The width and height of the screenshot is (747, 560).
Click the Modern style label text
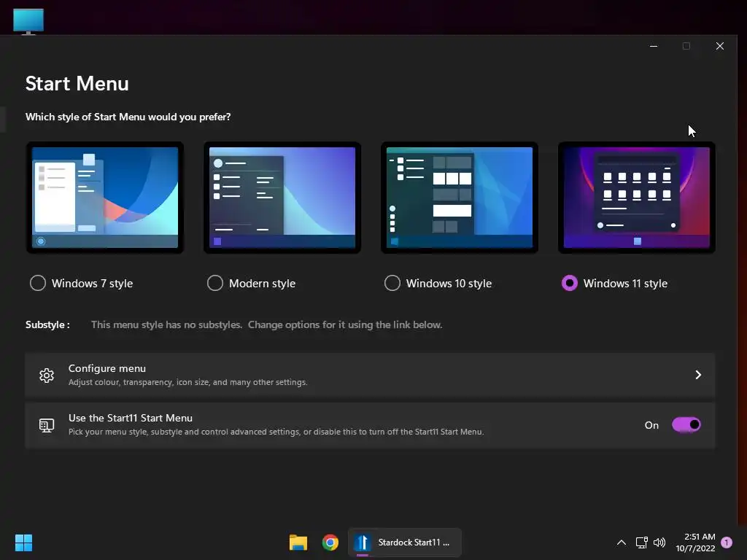(262, 284)
